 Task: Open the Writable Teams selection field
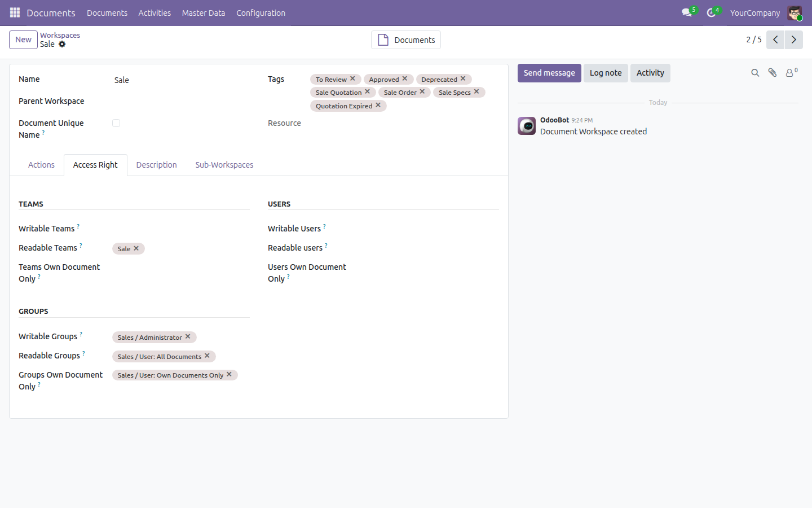[181, 229]
